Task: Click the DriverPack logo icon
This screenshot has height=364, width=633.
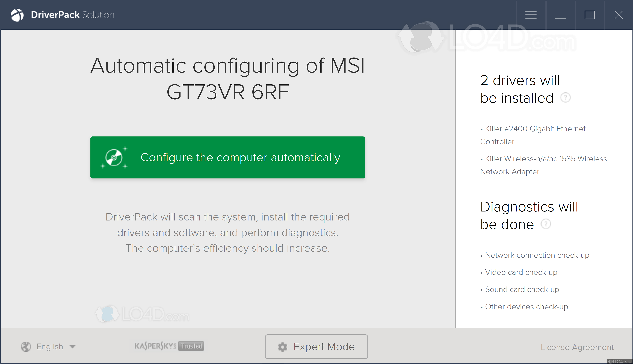Action: (17, 15)
